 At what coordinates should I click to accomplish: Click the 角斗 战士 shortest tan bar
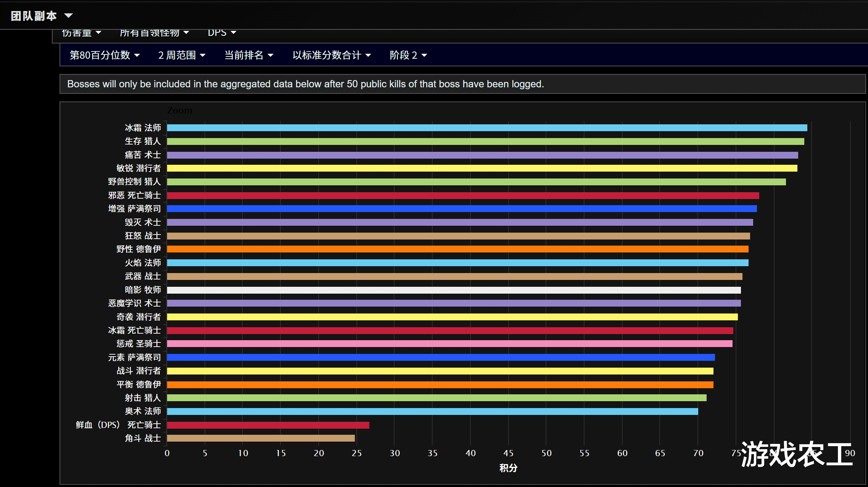tap(261, 438)
